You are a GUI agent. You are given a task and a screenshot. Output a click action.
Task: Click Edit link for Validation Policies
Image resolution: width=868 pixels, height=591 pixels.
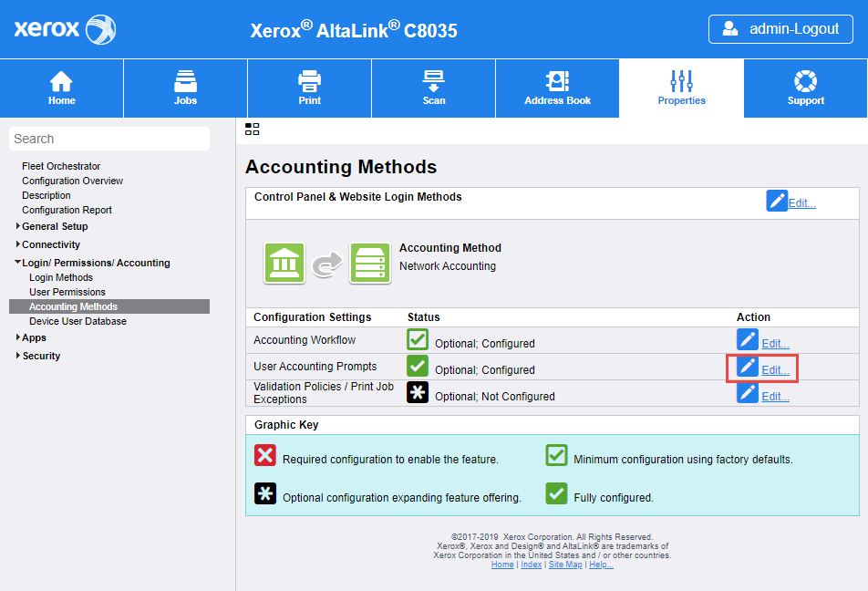(x=776, y=397)
